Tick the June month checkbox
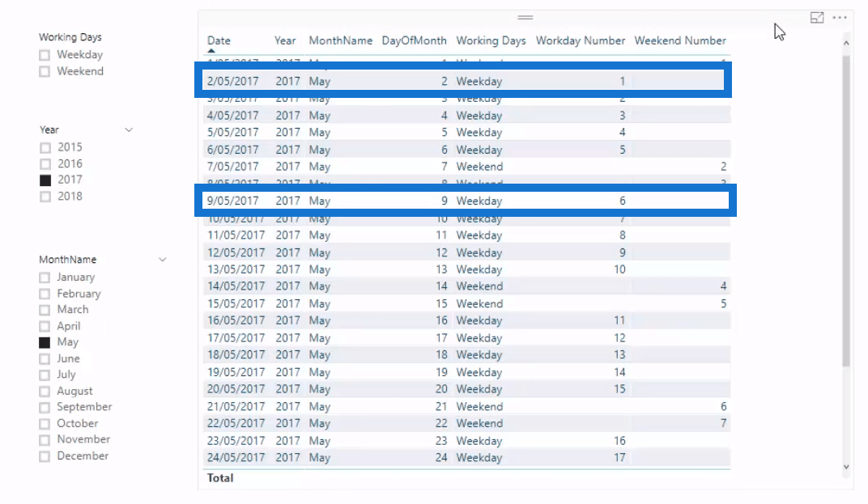Screen dimensions: 868x504 (x=45, y=359)
